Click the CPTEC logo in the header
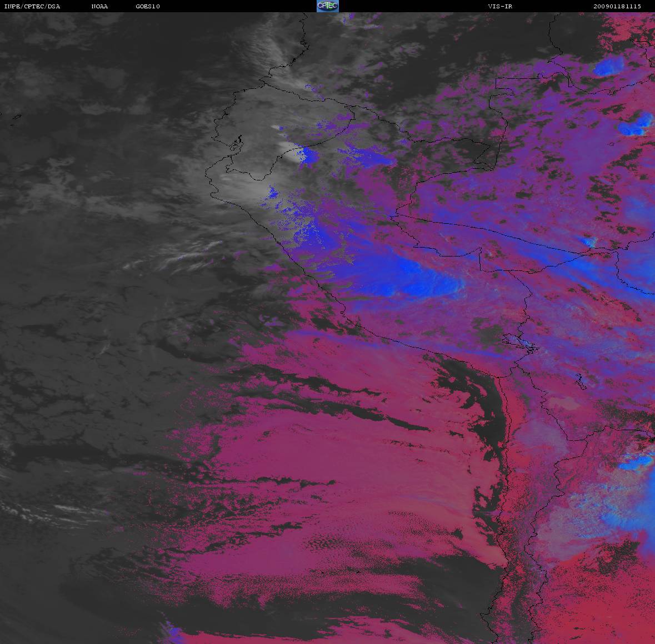Screen dimensions: 655x644 [328, 6]
